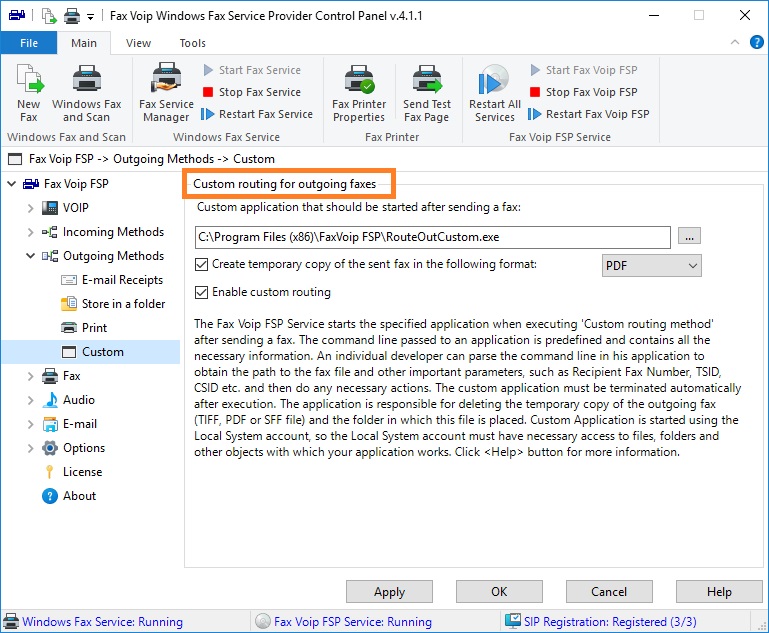Switch to the View tab

click(x=138, y=43)
